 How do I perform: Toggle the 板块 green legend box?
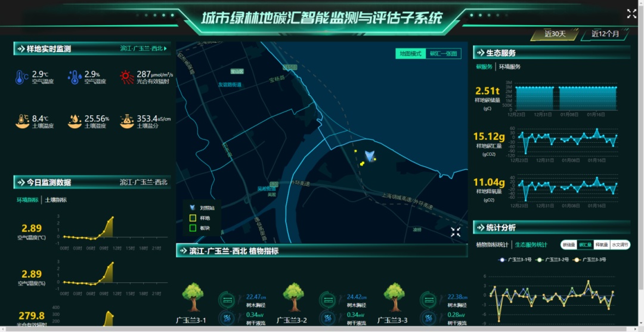[x=193, y=228]
